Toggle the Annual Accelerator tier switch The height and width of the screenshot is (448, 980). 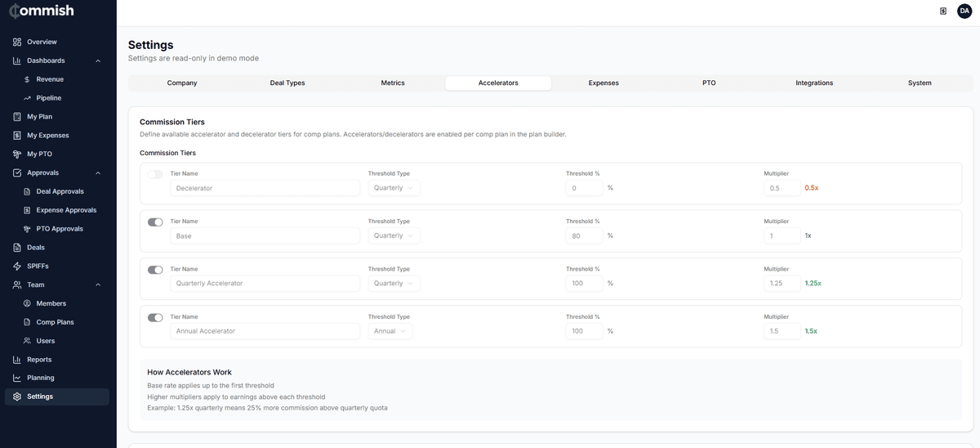(x=155, y=317)
